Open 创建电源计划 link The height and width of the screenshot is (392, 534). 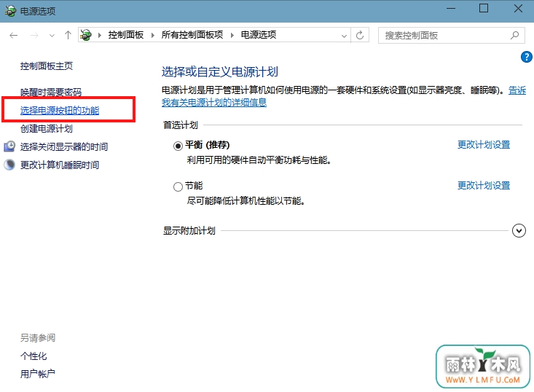[x=47, y=128]
